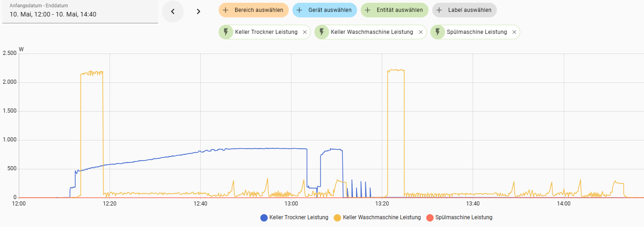The width and height of the screenshot is (644, 227).
Task: Toggle Keller Trockner Leistung legend series
Action: [x=294, y=217]
